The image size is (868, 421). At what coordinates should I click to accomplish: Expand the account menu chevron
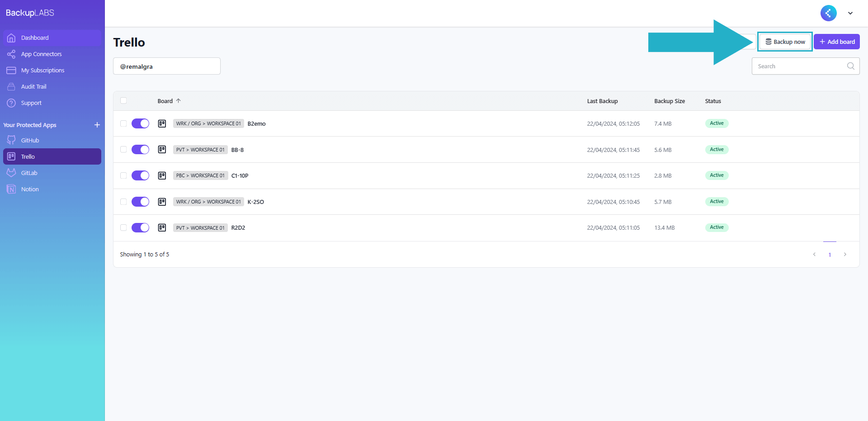850,13
